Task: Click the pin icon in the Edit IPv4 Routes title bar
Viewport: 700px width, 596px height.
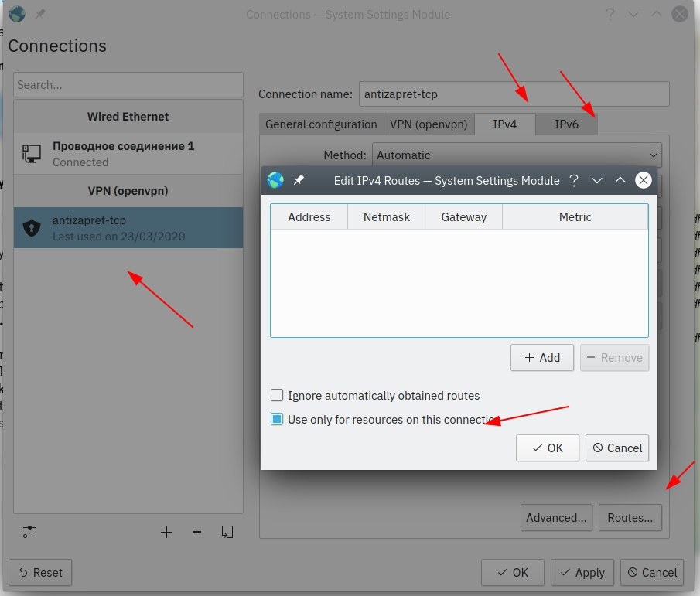Action: 299,180
